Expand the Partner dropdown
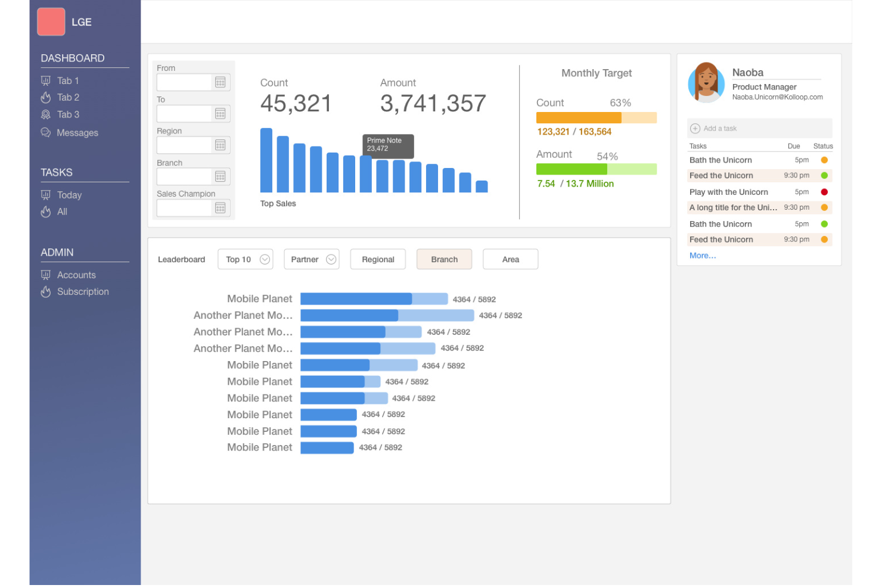Image resolution: width=882 pixels, height=588 pixels. [x=312, y=260]
